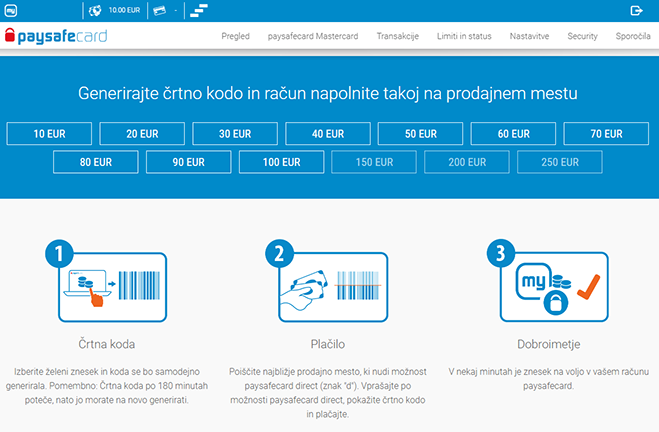Image resolution: width=659 pixels, height=432 pixels.
Task: Select the 10 EUR amount button
Action: click(49, 134)
